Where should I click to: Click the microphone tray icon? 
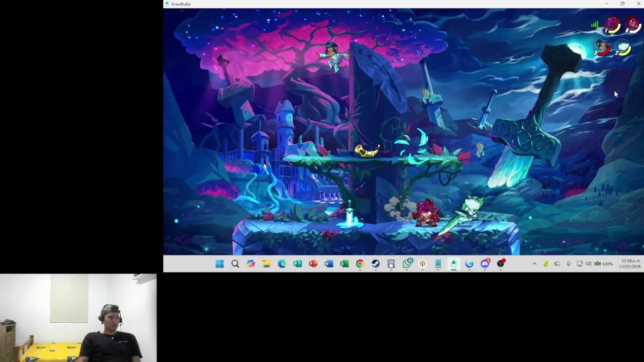[569, 264]
